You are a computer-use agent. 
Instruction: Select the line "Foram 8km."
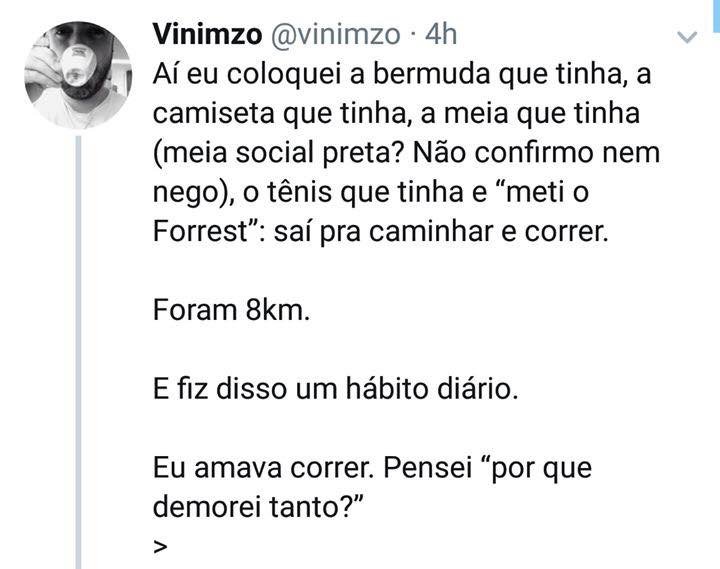(231, 310)
